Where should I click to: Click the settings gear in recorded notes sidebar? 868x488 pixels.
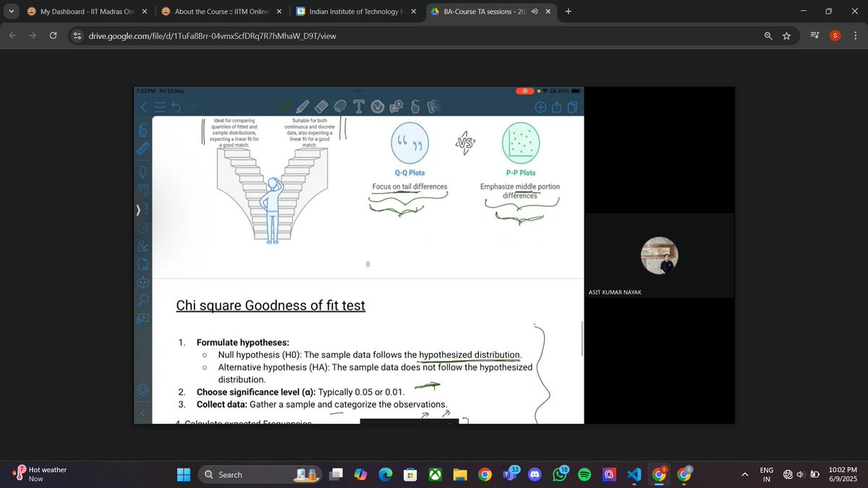click(143, 390)
